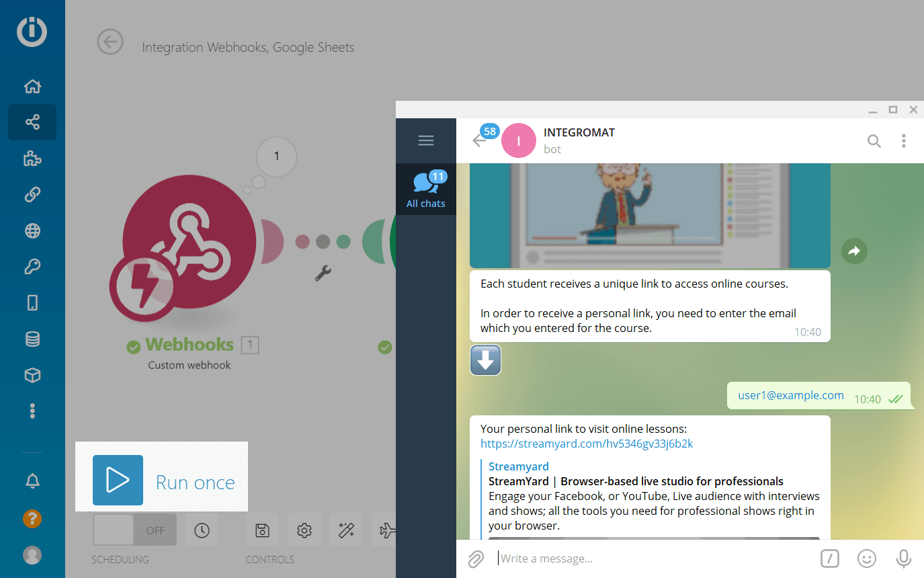
Task: Open the streamyard.com personal link
Action: pyautogui.click(x=587, y=444)
